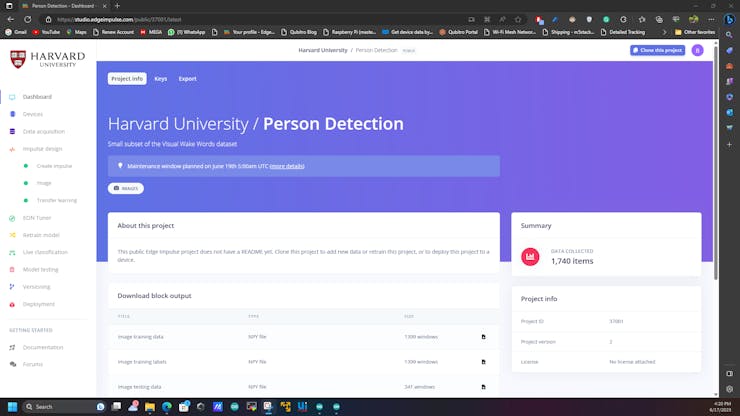Click the IMAGES tag button
Image resolution: width=740 pixels, height=416 pixels.
[x=126, y=188]
